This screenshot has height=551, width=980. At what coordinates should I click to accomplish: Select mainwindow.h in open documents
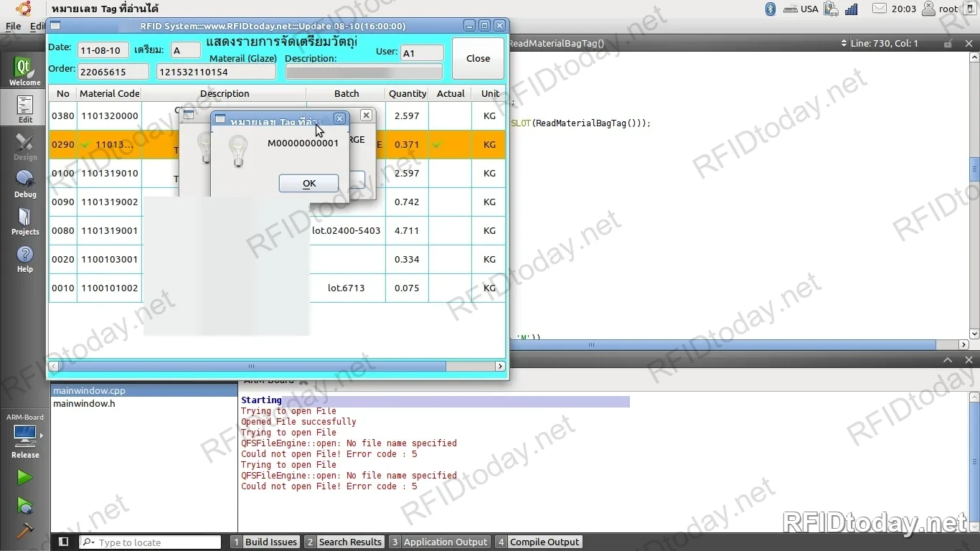point(143,403)
